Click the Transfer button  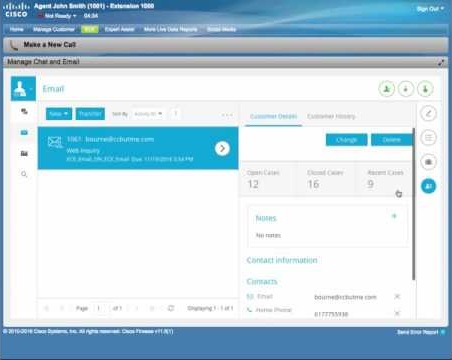pos(90,114)
